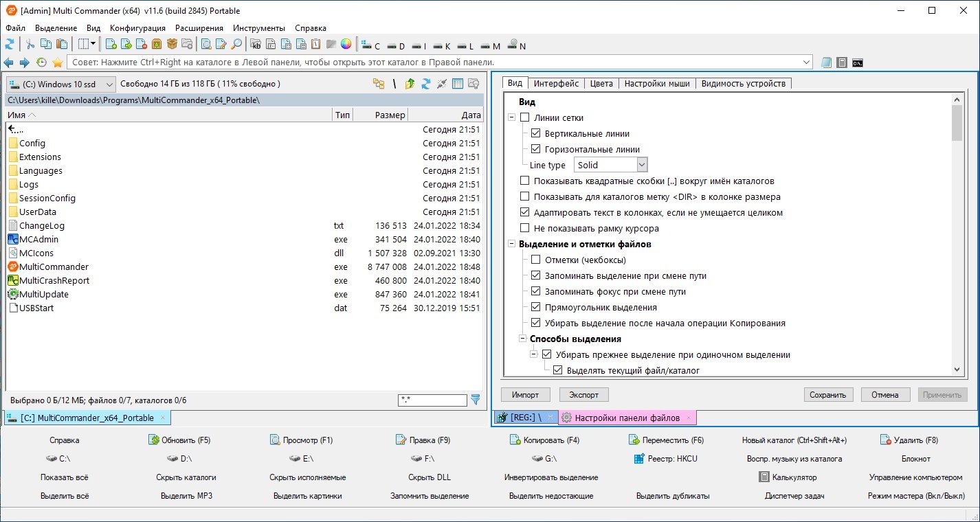The width and height of the screenshot is (980, 522).
Task: Enable the Линии сетки checkbox
Action: point(525,117)
